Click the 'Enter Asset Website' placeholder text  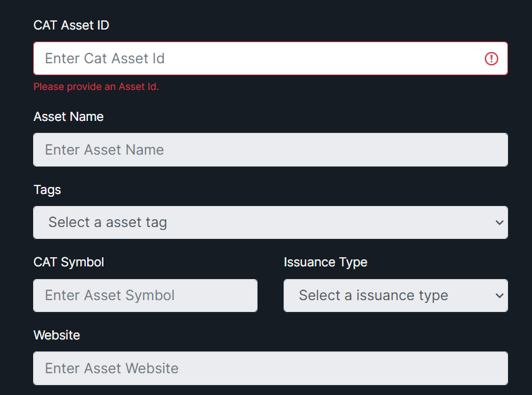tap(112, 368)
